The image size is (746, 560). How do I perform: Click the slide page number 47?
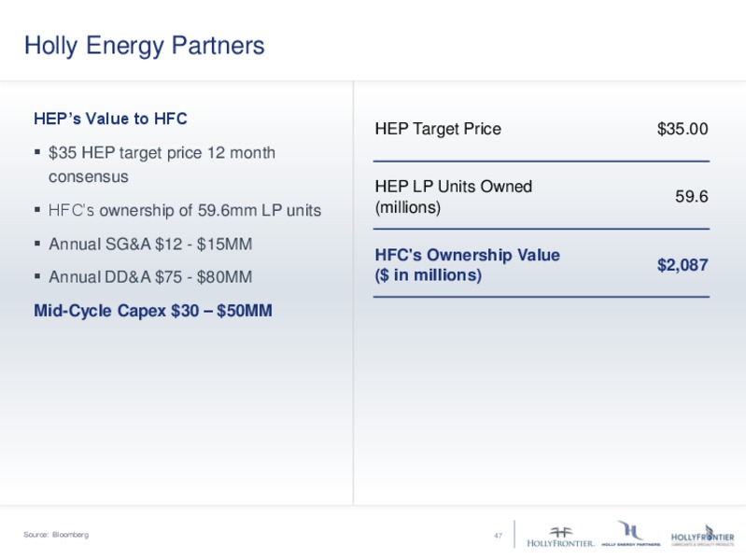click(499, 535)
